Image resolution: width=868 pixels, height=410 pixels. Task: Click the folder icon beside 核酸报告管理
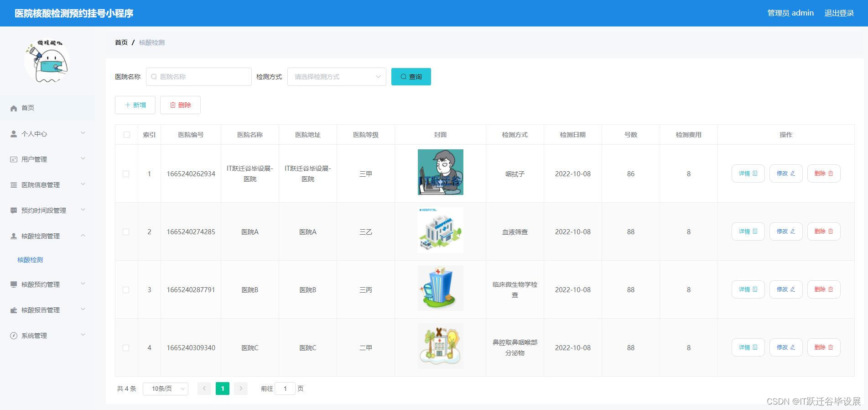14,310
